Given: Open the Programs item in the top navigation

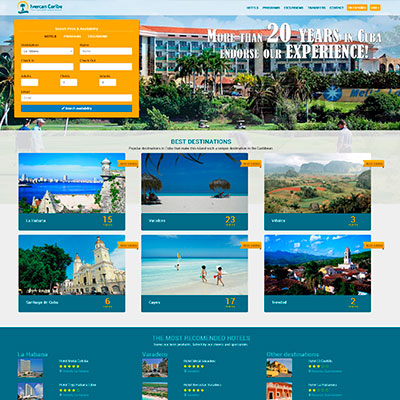Looking at the screenshot, I should coord(271,8).
